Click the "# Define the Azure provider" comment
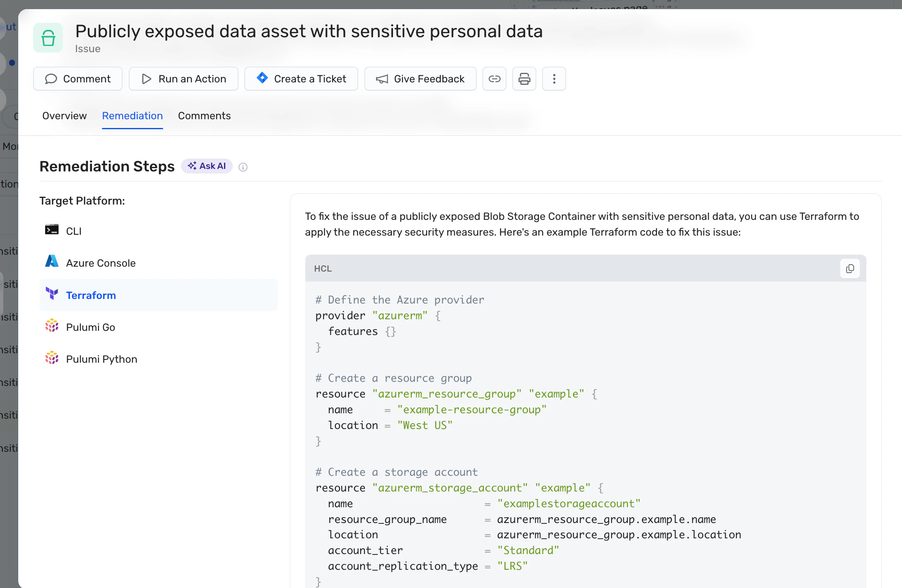This screenshot has height=588, width=902. coord(400,300)
